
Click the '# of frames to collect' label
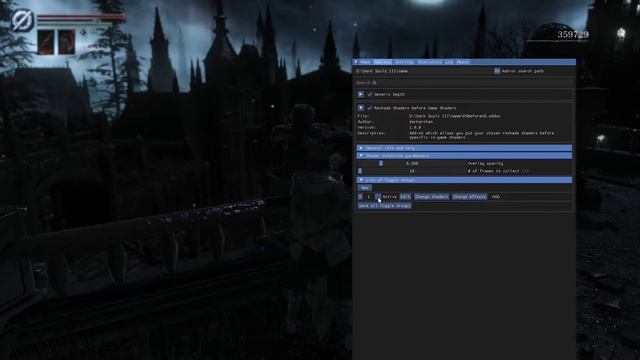tap(493, 171)
